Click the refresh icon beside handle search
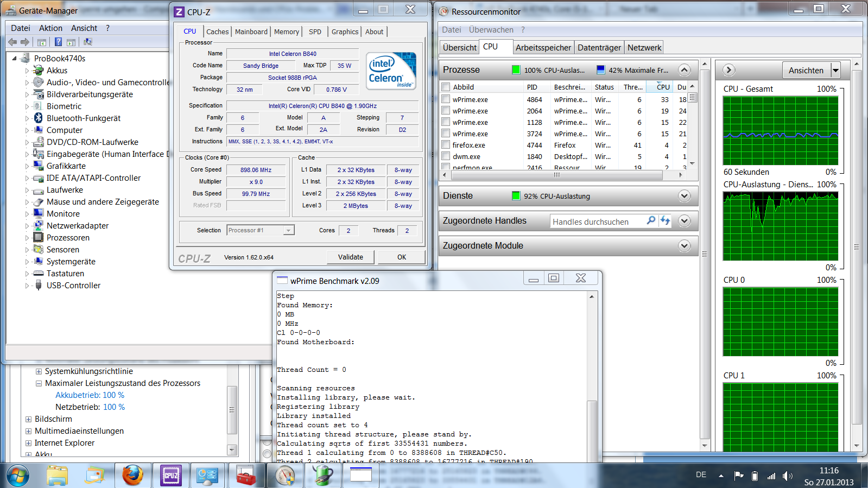The image size is (868, 488). [x=665, y=221]
